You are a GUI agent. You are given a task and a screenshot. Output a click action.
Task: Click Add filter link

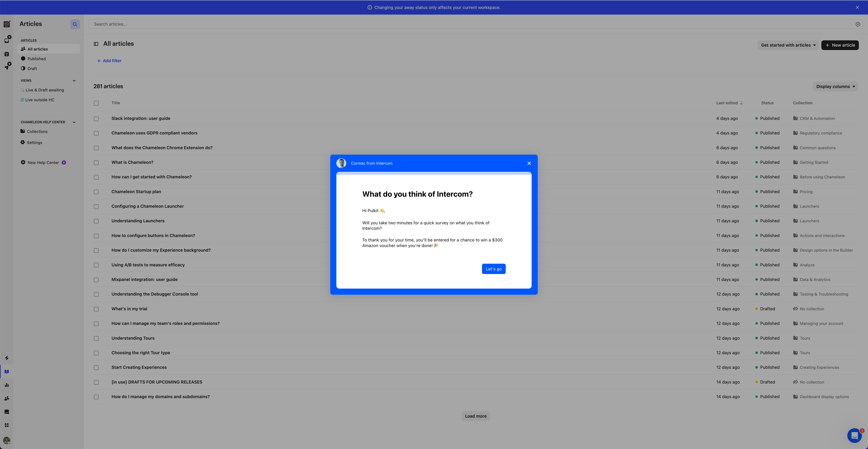[x=109, y=61]
